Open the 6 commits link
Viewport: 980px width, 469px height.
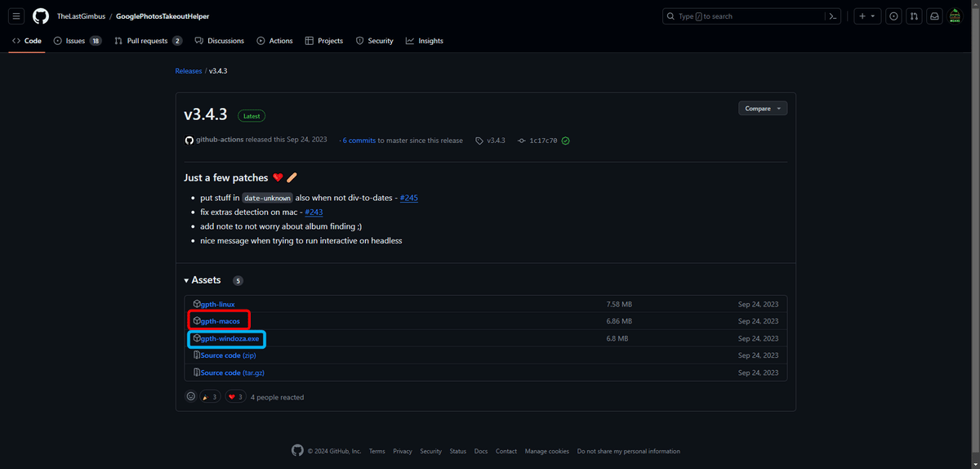[x=359, y=141]
